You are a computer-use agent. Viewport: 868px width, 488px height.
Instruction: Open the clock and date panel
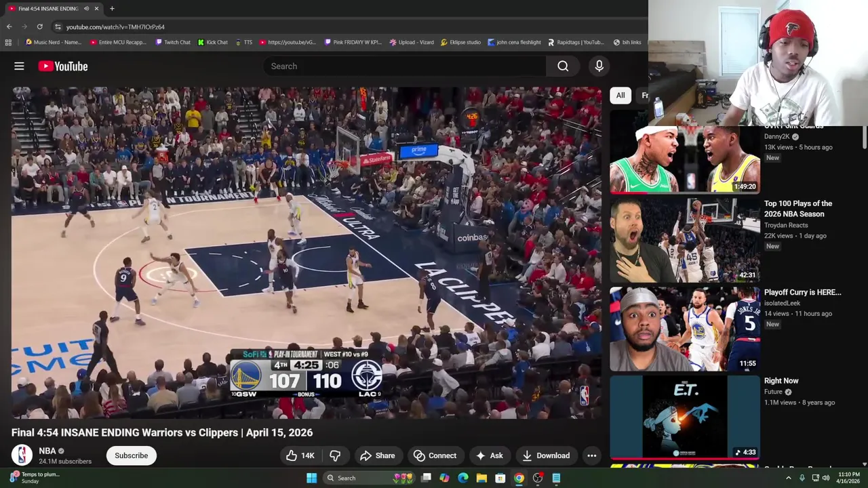click(x=848, y=478)
